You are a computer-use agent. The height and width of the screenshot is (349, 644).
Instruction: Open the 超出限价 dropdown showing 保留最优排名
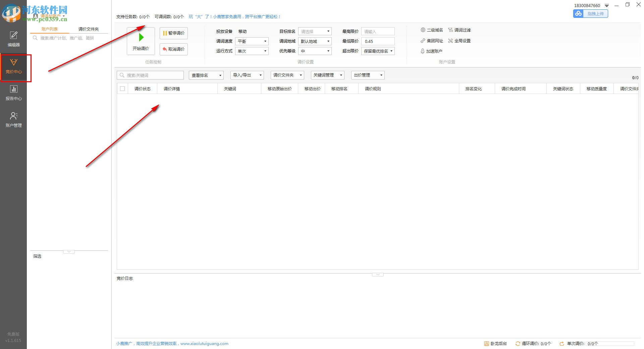click(378, 51)
